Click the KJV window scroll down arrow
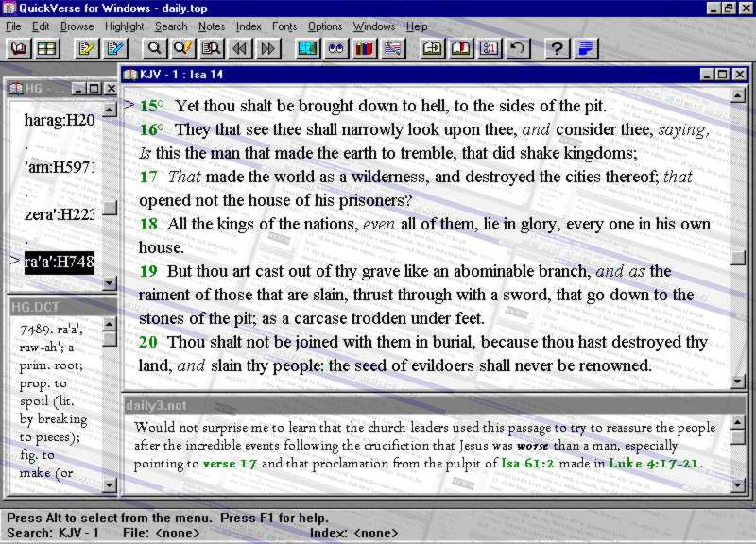Image resolution: width=756 pixels, height=544 pixels. [x=738, y=382]
